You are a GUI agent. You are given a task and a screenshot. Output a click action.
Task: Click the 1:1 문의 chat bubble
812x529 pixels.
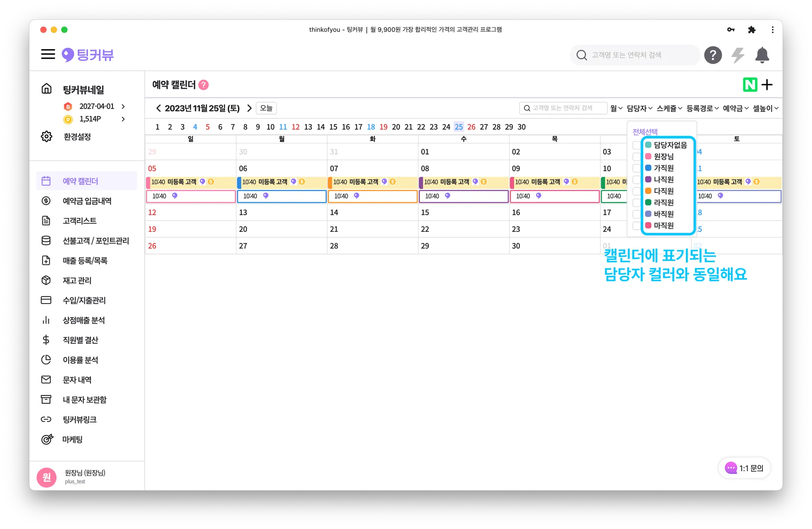[x=744, y=468]
